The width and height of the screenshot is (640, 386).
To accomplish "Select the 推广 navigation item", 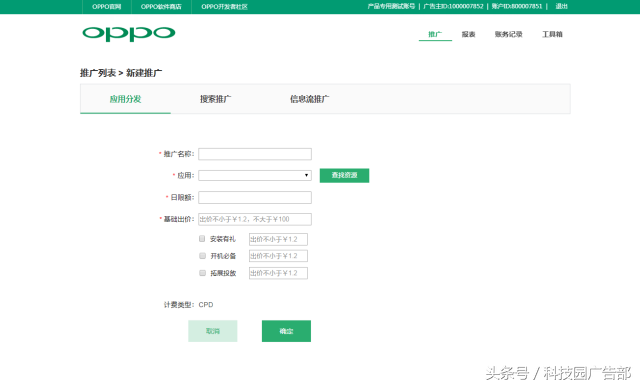I will click(435, 34).
